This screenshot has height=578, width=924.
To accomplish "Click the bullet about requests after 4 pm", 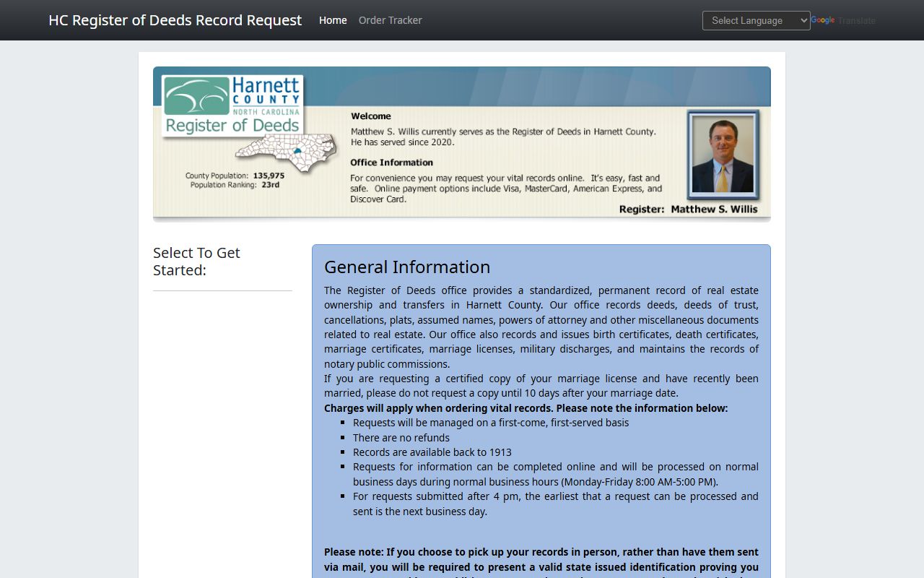I will click(556, 504).
